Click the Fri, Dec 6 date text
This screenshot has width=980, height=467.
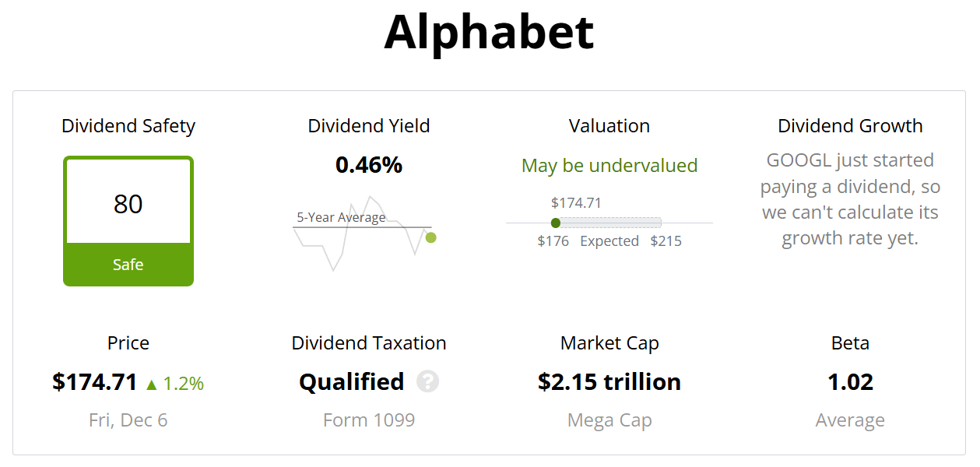point(128,420)
